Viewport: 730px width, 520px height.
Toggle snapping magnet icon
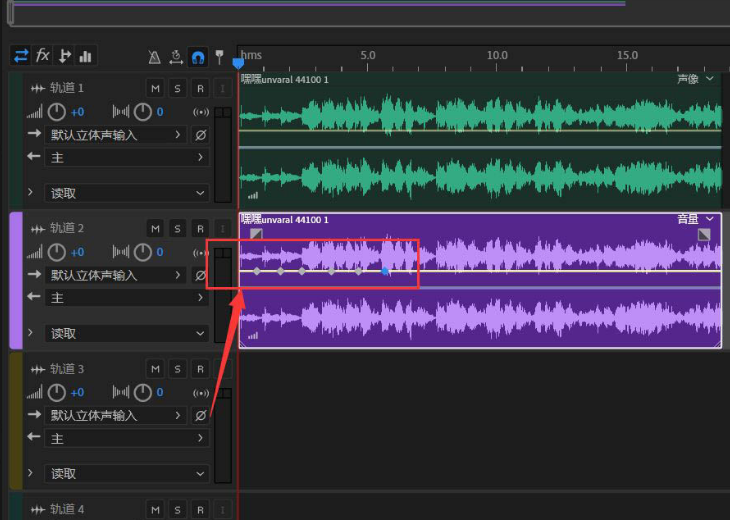point(198,57)
